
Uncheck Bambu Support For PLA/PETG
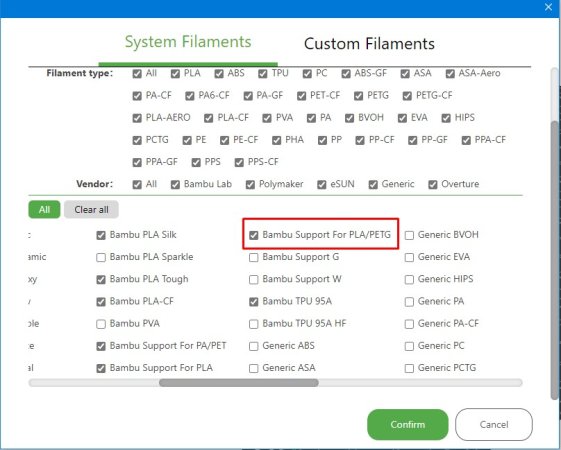point(254,235)
